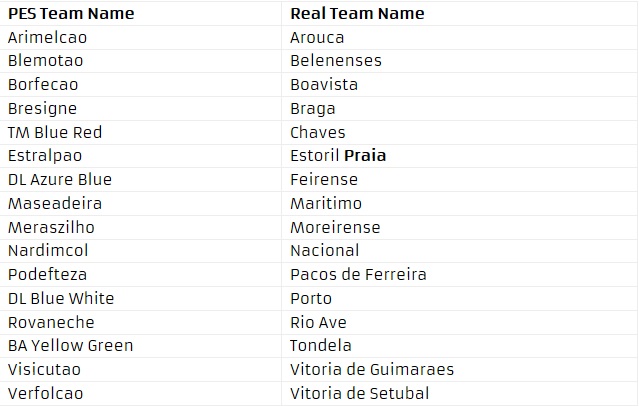Select the Boavista cell
This screenshot has height=406, width=639.
tap(324, 85)
